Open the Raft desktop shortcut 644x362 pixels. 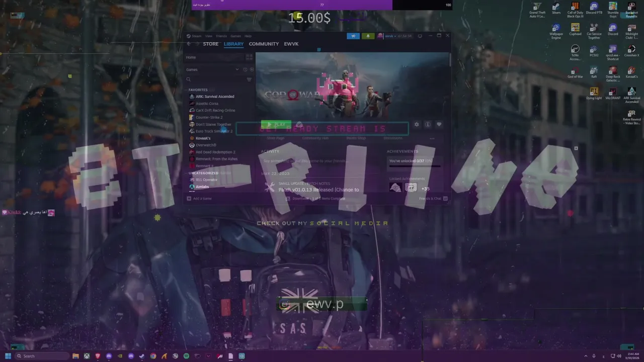pyautogui.click(x=594, y=72)
